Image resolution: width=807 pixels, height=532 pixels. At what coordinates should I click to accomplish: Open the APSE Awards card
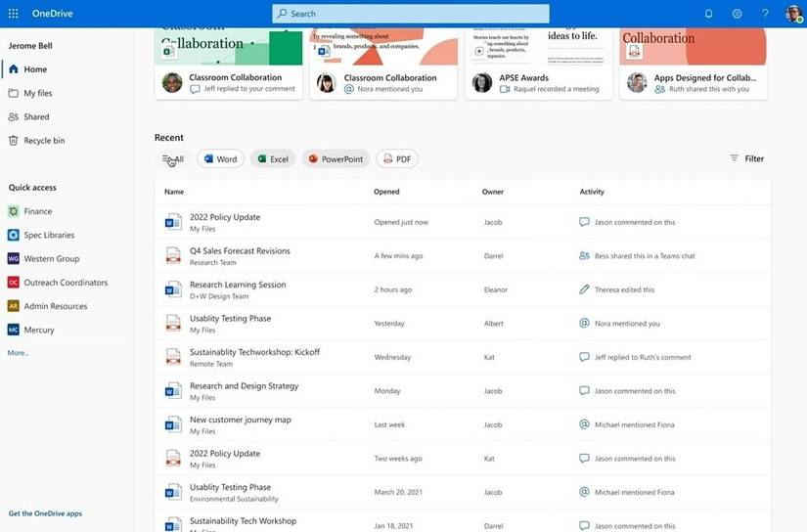[539, 64]
